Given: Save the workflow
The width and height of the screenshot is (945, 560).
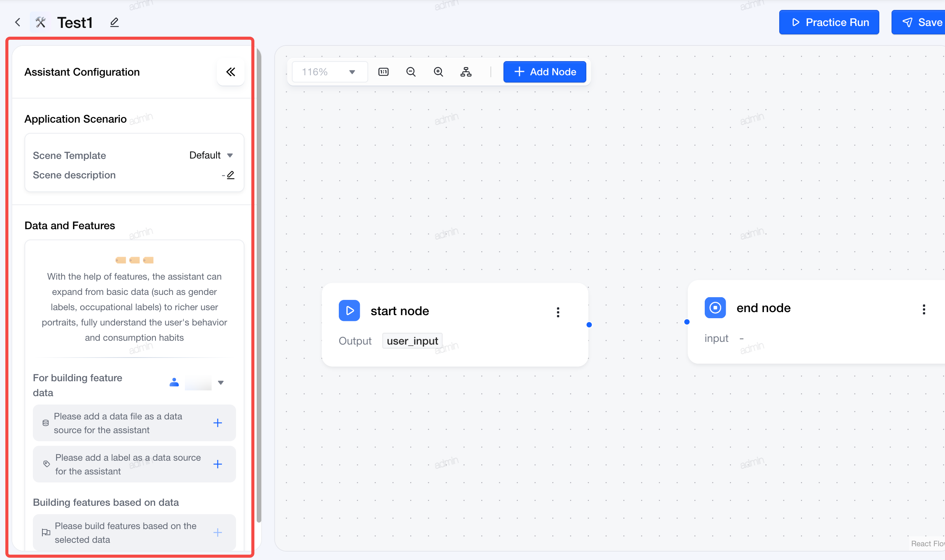Looking at the screenshot, I should point(919,22).
